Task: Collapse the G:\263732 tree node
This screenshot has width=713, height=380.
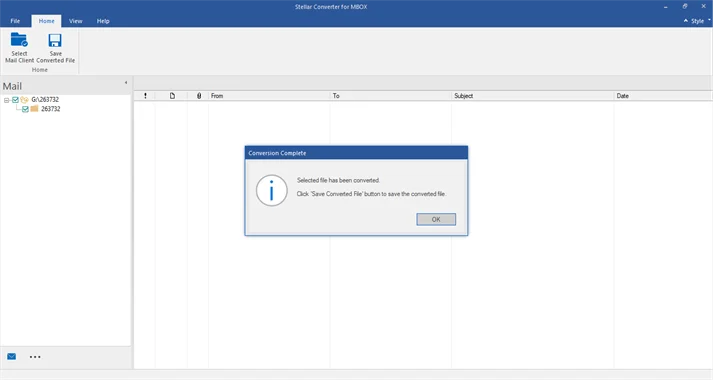Action: click(6, 100)
